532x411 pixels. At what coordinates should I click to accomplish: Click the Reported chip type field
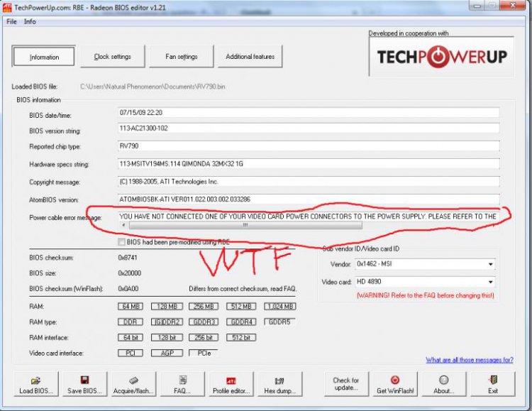pos(309,146)
